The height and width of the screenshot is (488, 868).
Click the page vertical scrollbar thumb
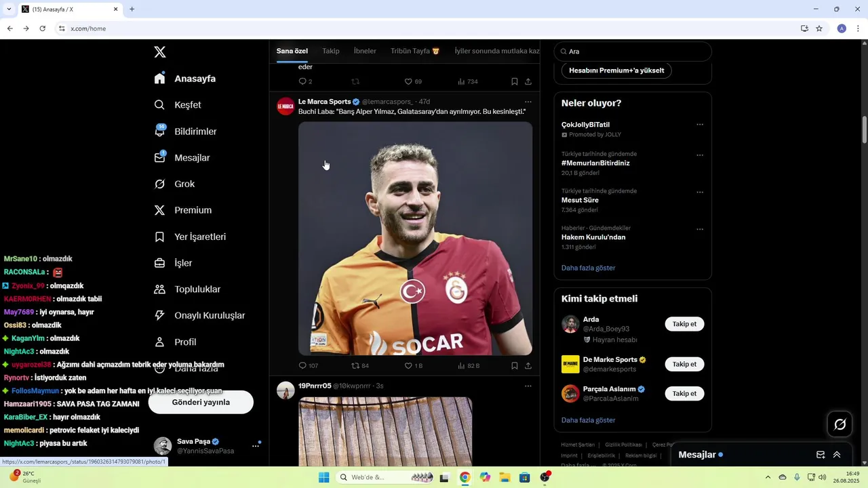coord(865,129)
